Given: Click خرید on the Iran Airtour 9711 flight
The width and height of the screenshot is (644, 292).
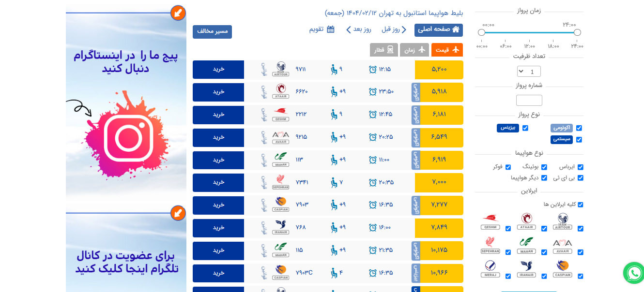Looking at the screenshot, I should pyautogui.click(x=218, y=69).
